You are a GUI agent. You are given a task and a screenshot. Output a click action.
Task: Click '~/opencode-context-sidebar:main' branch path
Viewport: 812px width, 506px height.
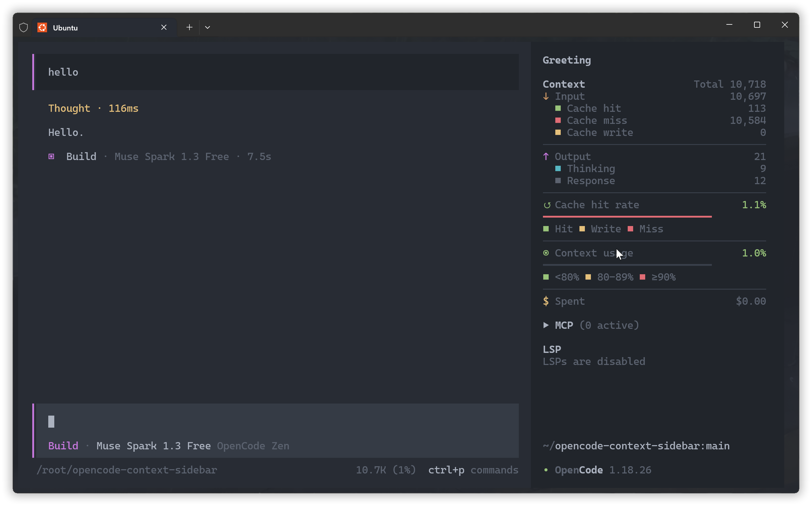(636, 446)
